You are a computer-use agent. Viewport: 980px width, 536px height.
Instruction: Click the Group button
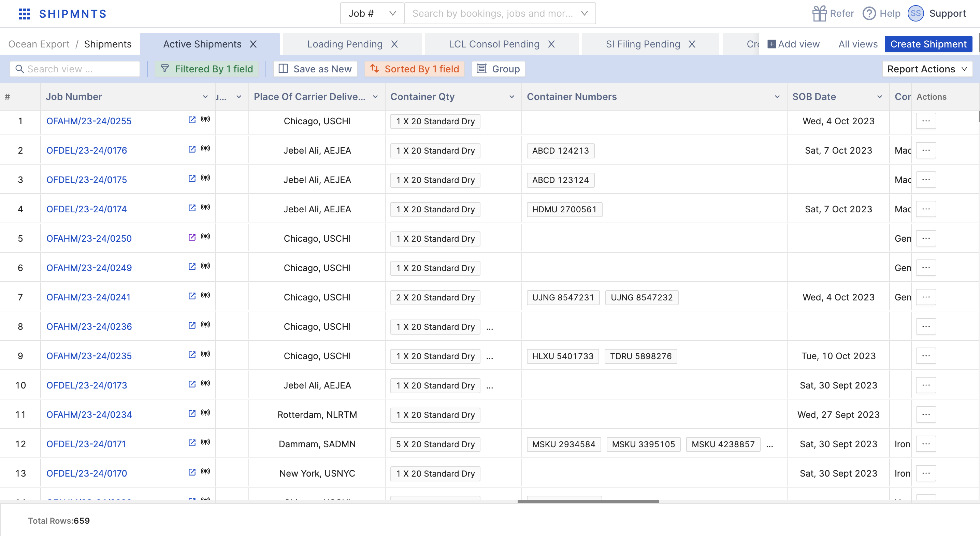click(x=499, y=69)
